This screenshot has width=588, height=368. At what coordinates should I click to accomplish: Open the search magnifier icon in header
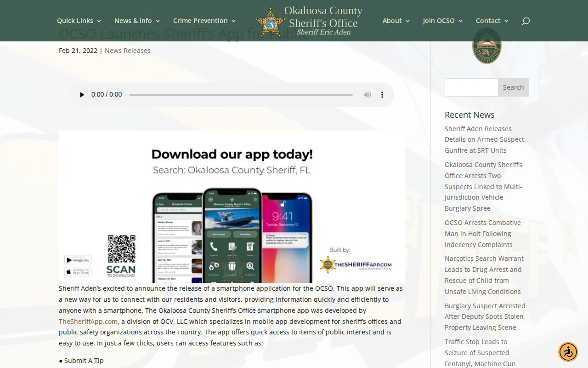[x=526, y=21]
